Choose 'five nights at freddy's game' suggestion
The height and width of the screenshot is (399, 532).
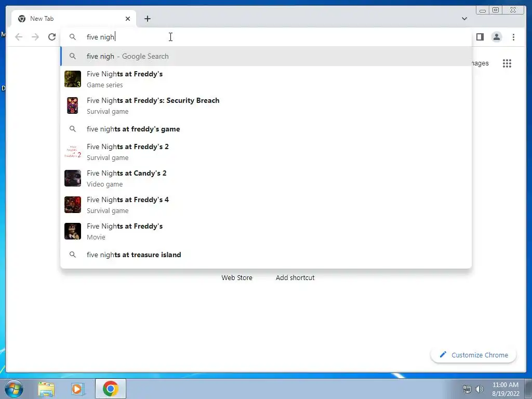click(266, 129)
